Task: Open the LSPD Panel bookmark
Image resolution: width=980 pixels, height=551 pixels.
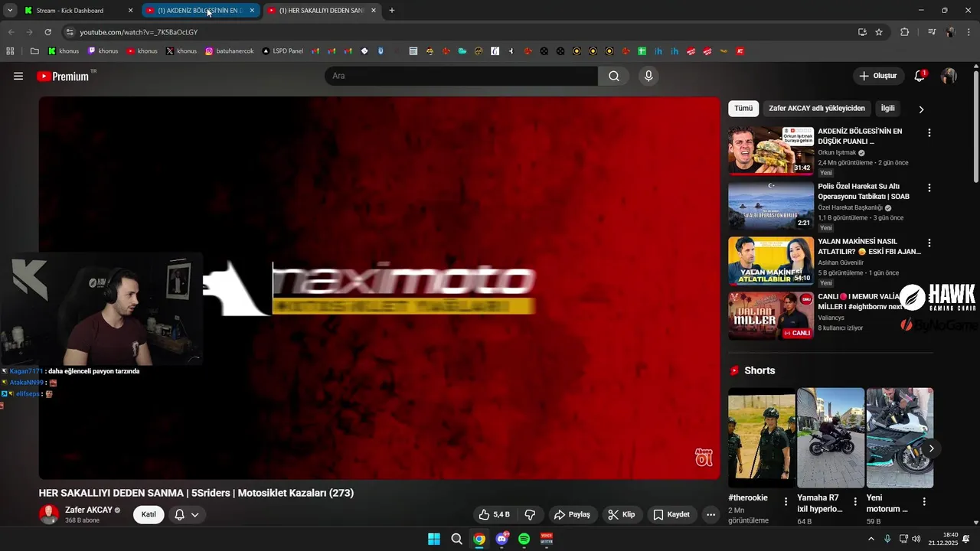Action: pyautogui.click(x=283, y=51)
